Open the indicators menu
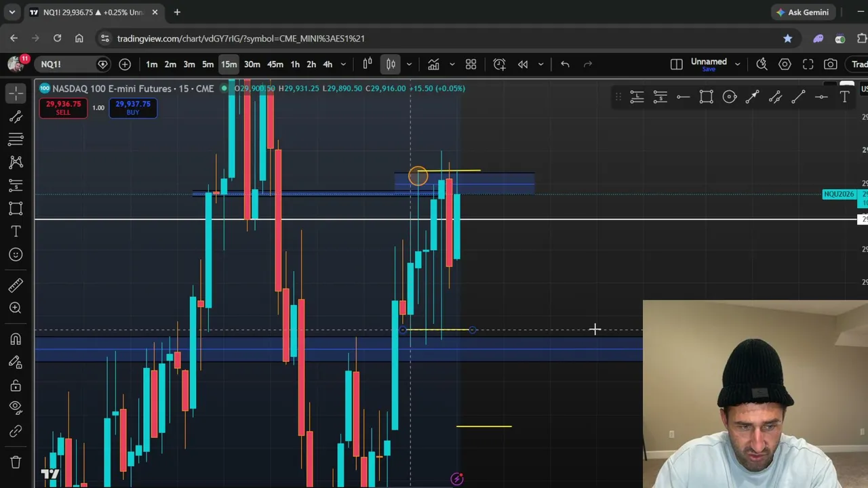 (433, 64)
